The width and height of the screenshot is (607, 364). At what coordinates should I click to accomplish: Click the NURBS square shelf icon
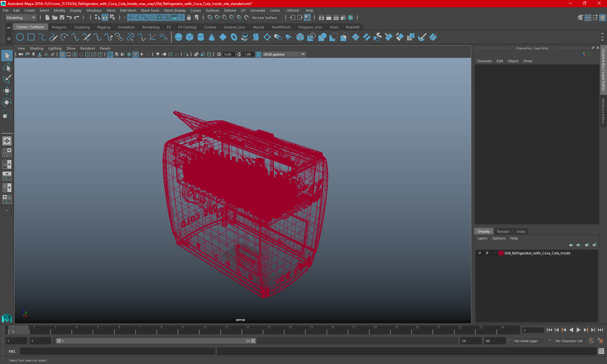coord(31,37)
